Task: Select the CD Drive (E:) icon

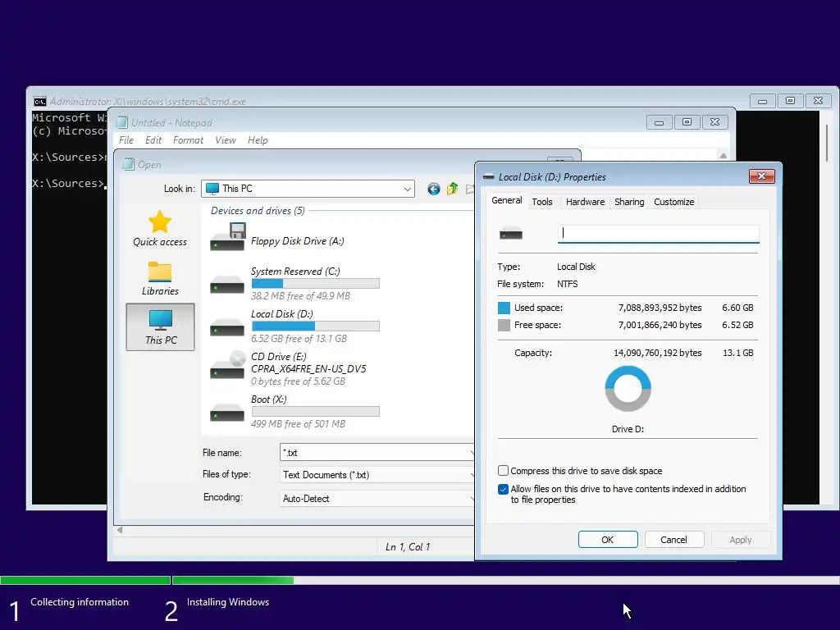Action: pos(228,365)
